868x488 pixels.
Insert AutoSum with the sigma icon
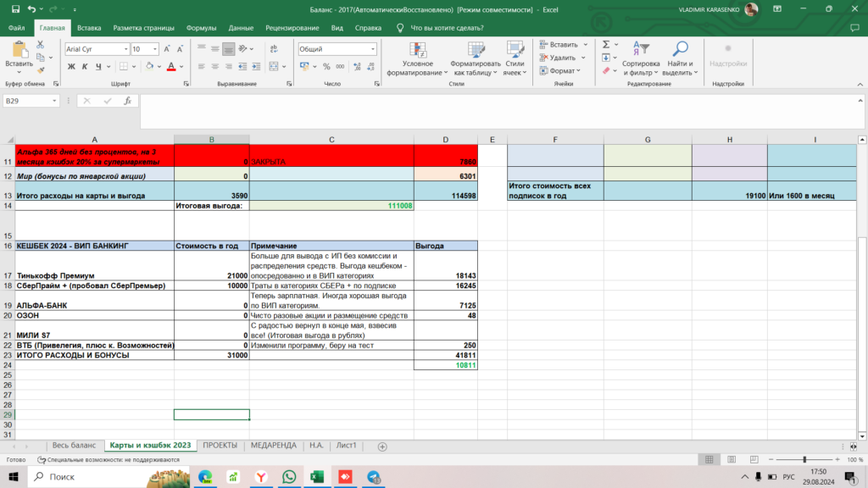(606, 44)
